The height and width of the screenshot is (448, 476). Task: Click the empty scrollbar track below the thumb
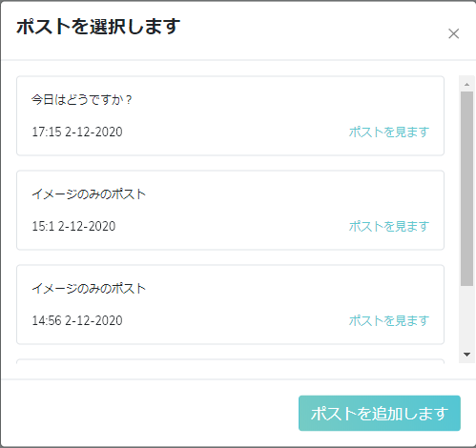point(466,316)
